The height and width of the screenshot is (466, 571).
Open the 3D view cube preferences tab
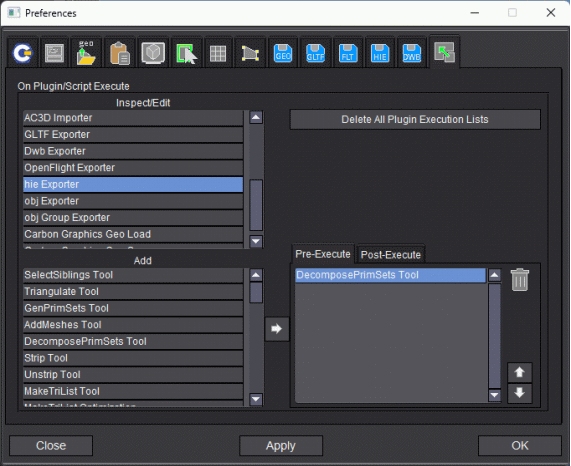pos(153,54)
